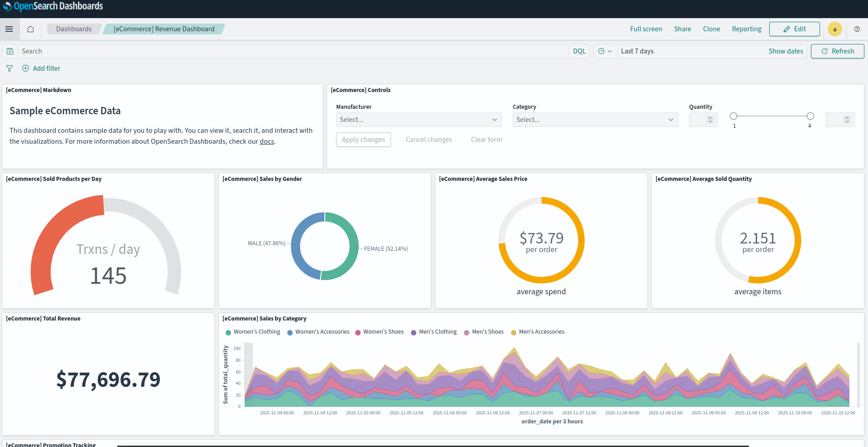
Task: Click the saved queries disk icon
Action: [10, 51]
